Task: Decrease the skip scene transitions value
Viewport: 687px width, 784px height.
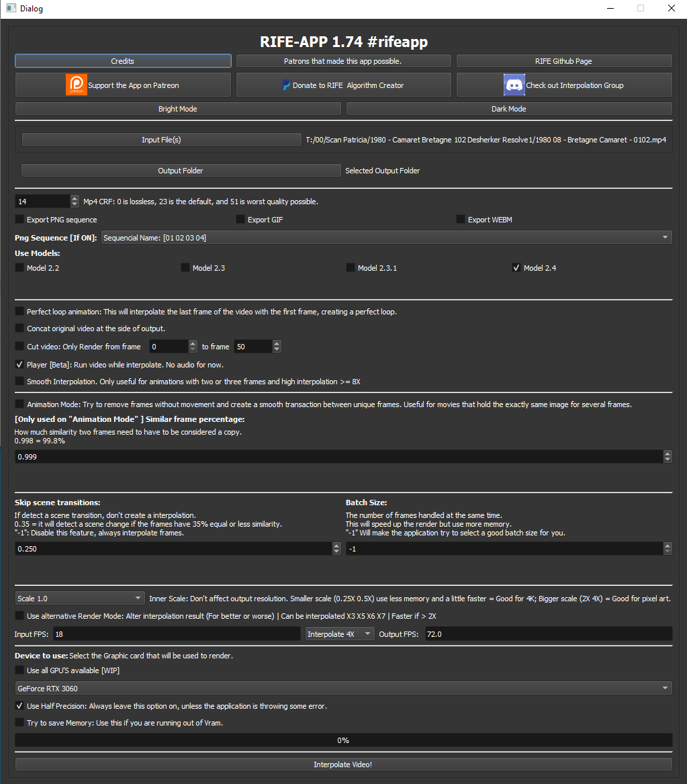Action: click(336, 552)
